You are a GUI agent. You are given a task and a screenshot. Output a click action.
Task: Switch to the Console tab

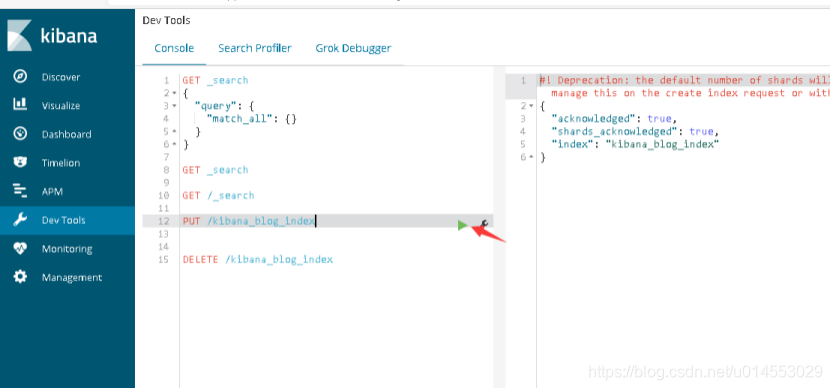point(174,48)
